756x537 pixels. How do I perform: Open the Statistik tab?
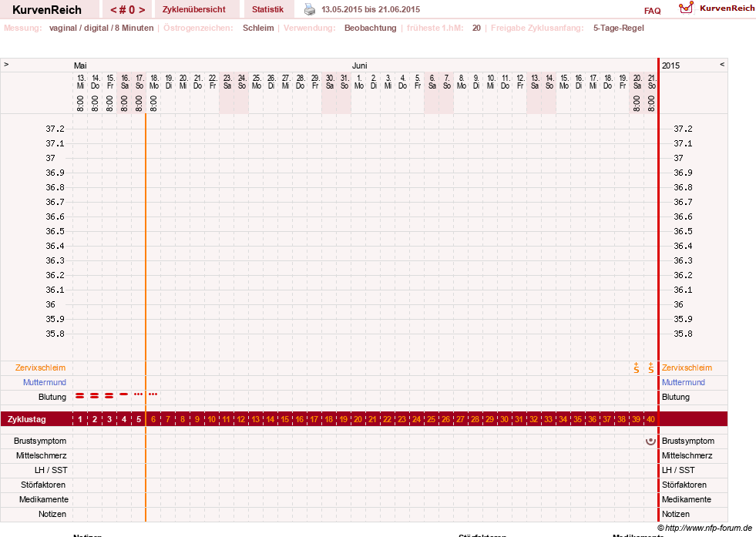pyautogui.click(x=267, y=9)
